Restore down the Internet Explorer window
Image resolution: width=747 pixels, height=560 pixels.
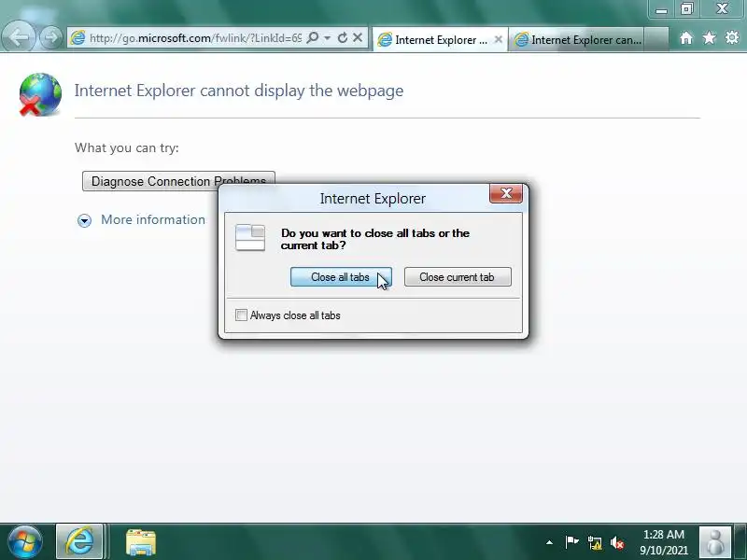point(686,9)
